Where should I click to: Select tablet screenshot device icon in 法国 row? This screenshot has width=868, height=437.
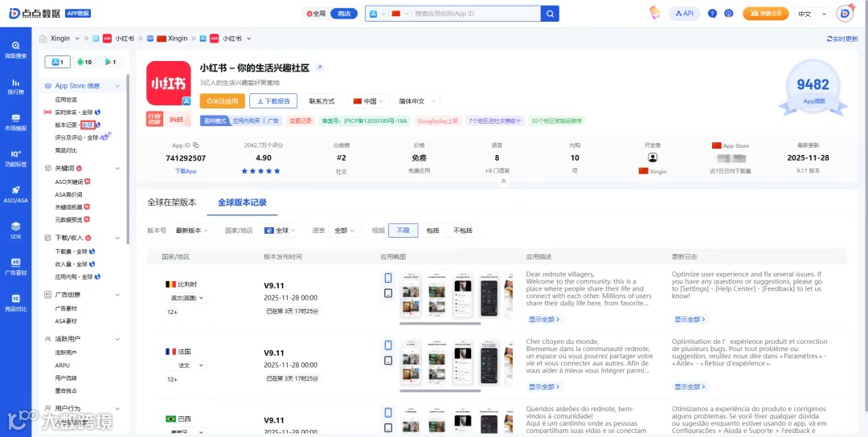(x=388, y=361)
